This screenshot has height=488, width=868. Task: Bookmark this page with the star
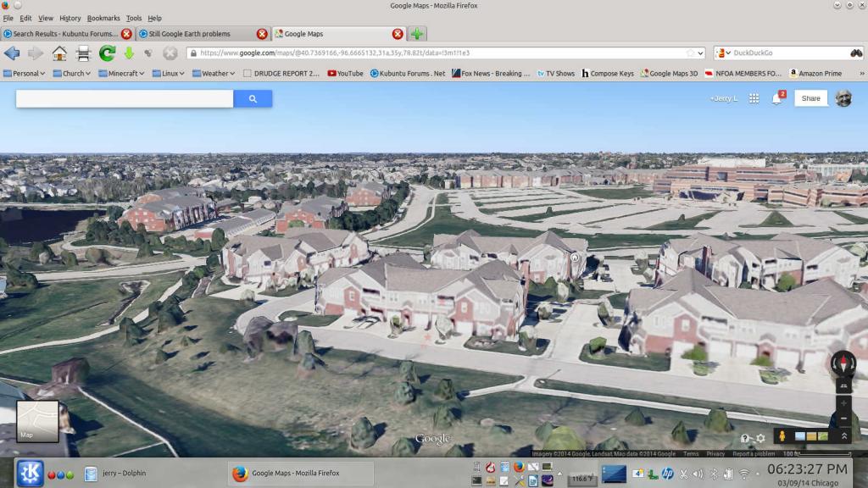[689, 53]
